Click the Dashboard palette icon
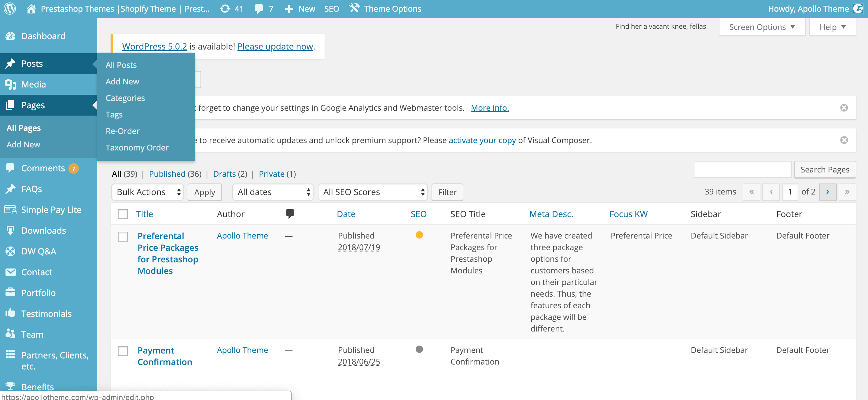The height and width of the screenshot is (400, 868). click(10, 36)
